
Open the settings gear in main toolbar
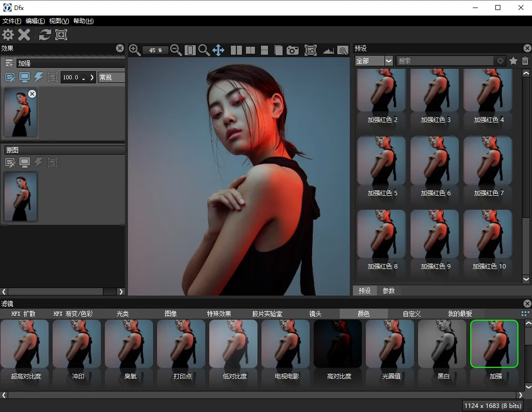point(9,35)
